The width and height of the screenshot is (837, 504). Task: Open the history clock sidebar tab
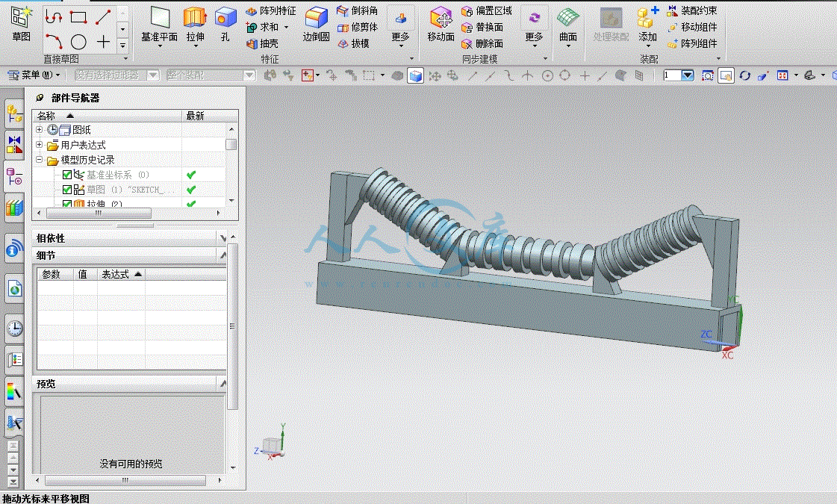[14, 328]
